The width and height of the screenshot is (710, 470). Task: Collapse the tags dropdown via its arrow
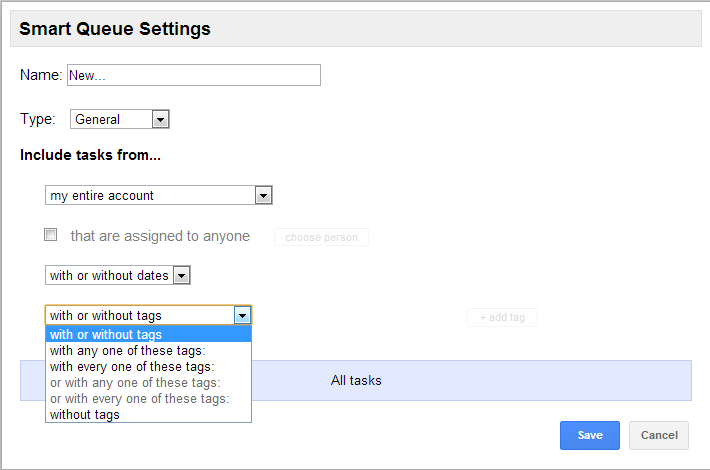242,315
